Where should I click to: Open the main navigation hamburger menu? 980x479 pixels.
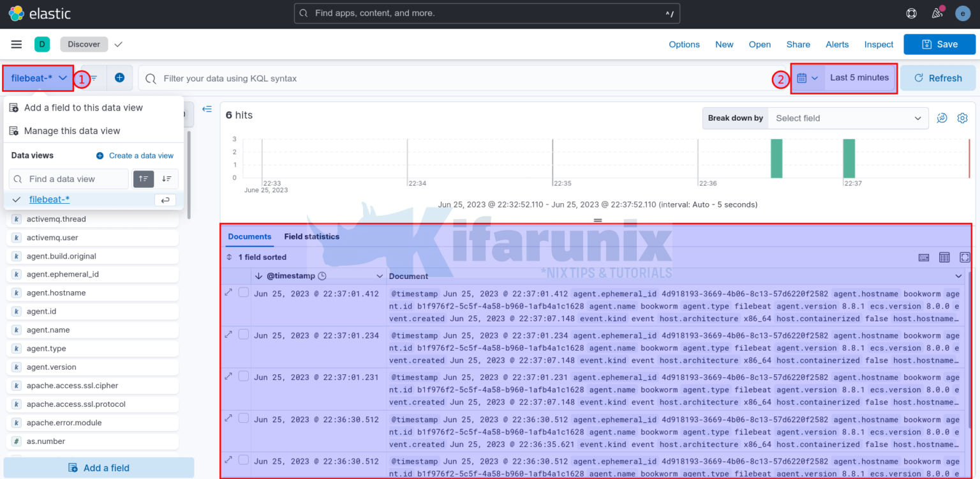pos(16,44)
